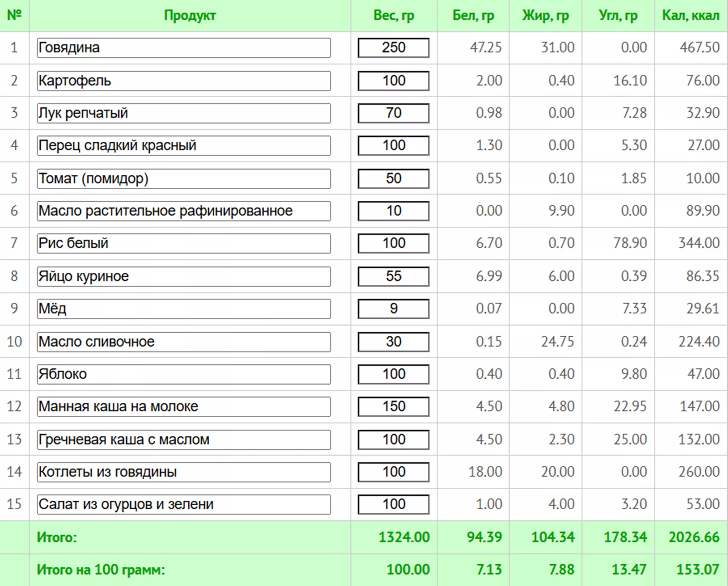
Task: Click the weight field showing 150
Action: click(x=393, y=407)
